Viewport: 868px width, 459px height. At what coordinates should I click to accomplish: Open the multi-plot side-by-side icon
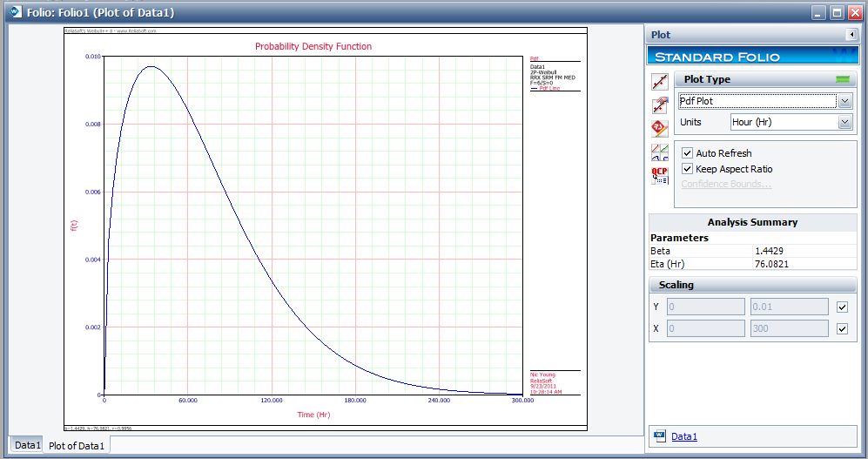tap(660, 152)
